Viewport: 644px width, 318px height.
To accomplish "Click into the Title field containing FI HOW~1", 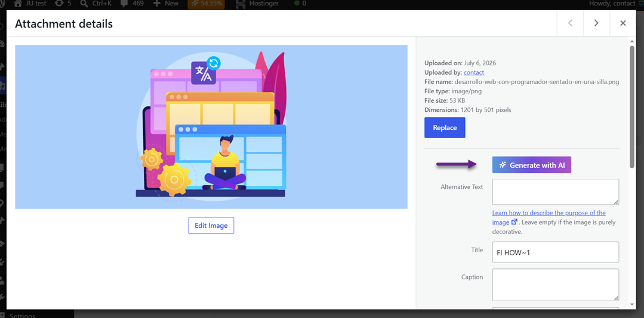I will [556, 252].
